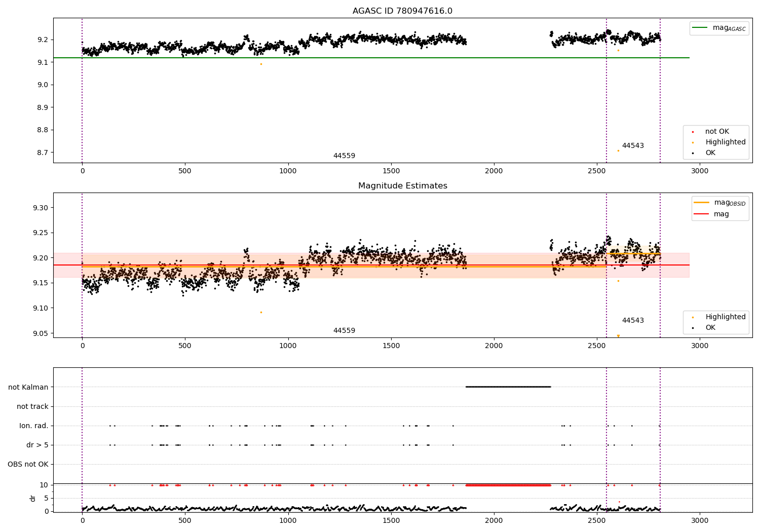Select 'Highlighted' legend entry in top plot
This screenshot has height=532, width=760.
[726, 142]
